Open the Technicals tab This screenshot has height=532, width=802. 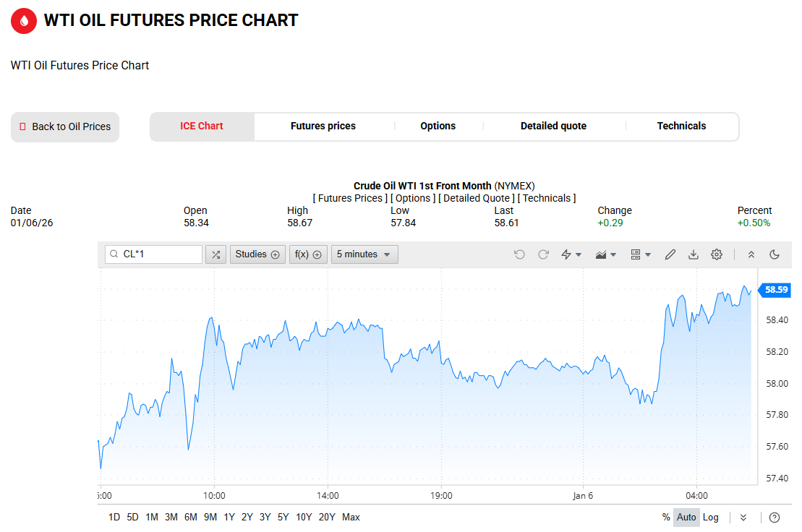click(681, 126)
